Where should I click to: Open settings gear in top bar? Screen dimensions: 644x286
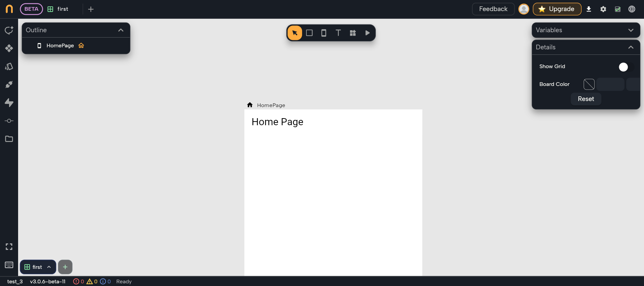[603, 9]
